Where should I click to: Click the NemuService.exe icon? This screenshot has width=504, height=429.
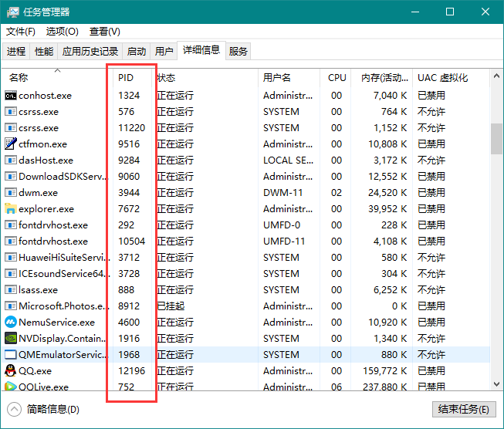pos(11,323)
